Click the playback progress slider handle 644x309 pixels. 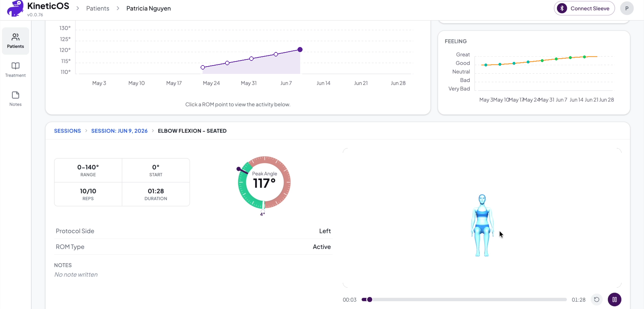pos(370,300)
